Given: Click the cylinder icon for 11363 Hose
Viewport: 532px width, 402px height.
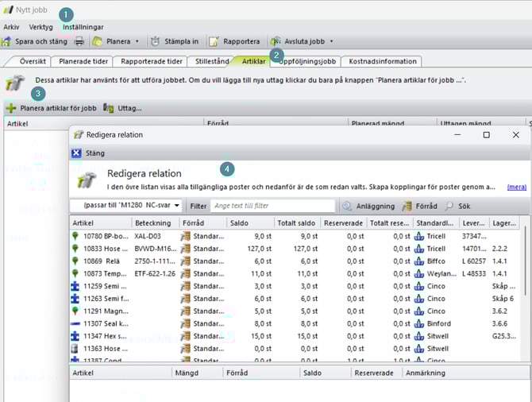Looking at the screenshot, I should 75,349.
